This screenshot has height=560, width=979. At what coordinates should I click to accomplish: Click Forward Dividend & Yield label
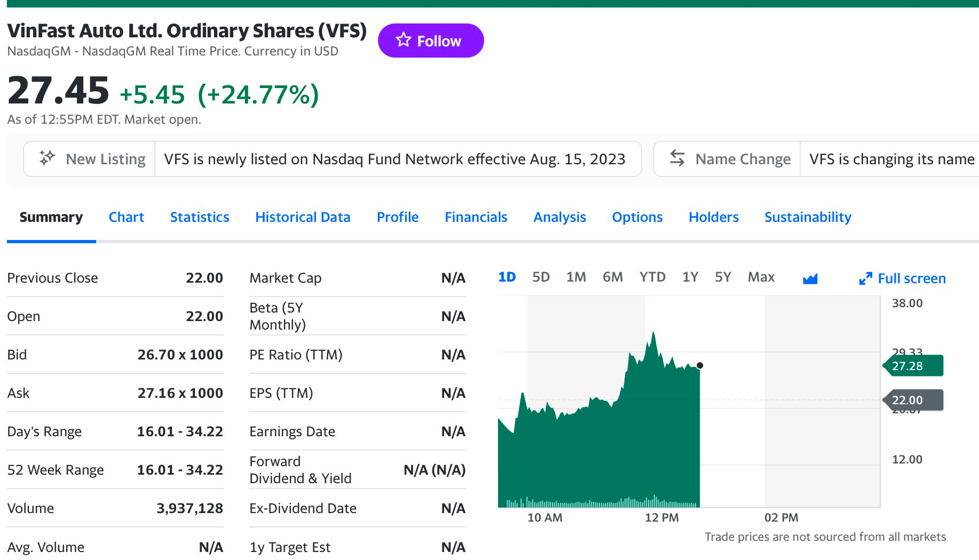(x=301, y=470)
